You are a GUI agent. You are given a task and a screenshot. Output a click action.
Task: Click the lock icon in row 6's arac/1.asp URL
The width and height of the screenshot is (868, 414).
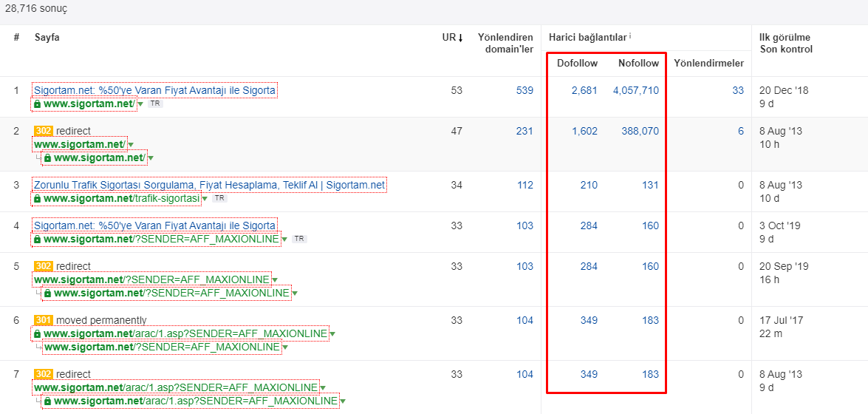point(37,333)
